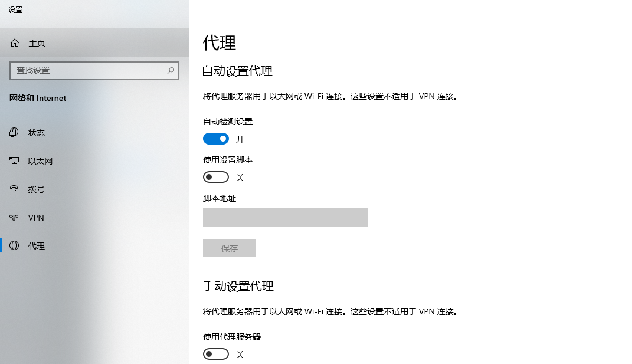Click the VPN icon

(14, 218)
